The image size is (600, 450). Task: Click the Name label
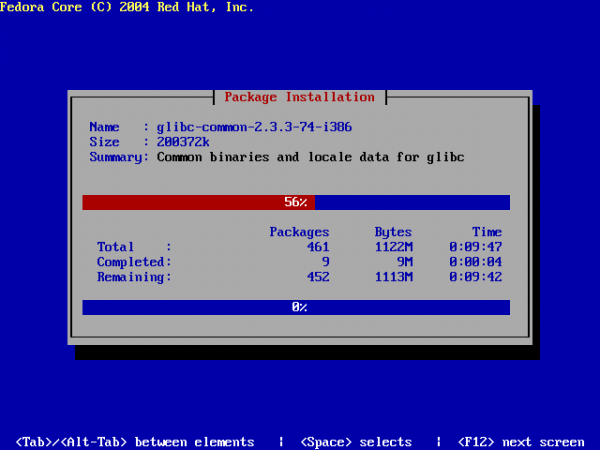point(104,127)
